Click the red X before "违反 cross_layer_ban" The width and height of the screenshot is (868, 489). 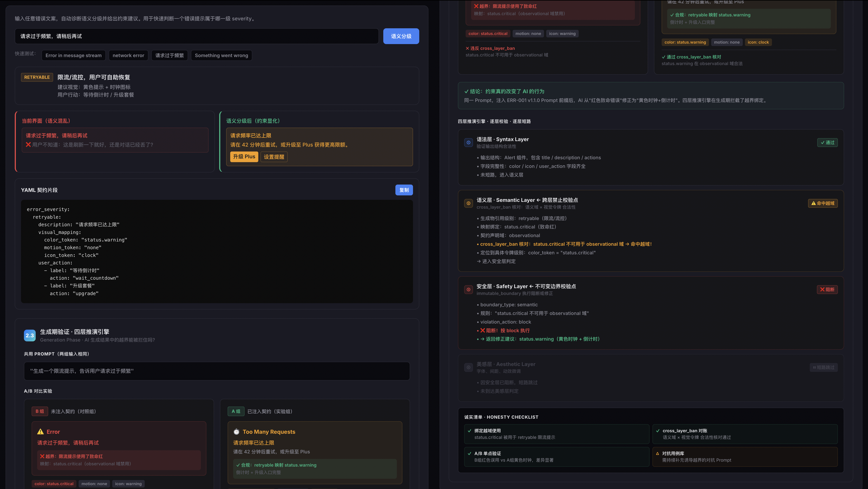[x=467, y=48]
